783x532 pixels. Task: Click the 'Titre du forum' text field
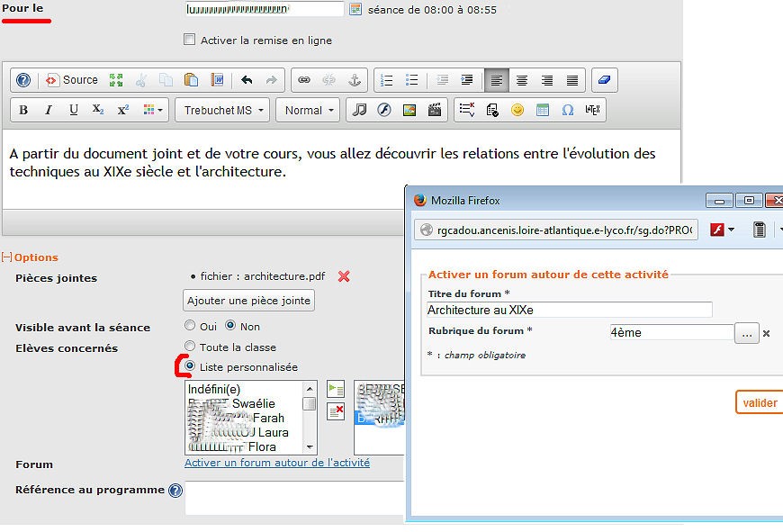click(x=569, y=310)
